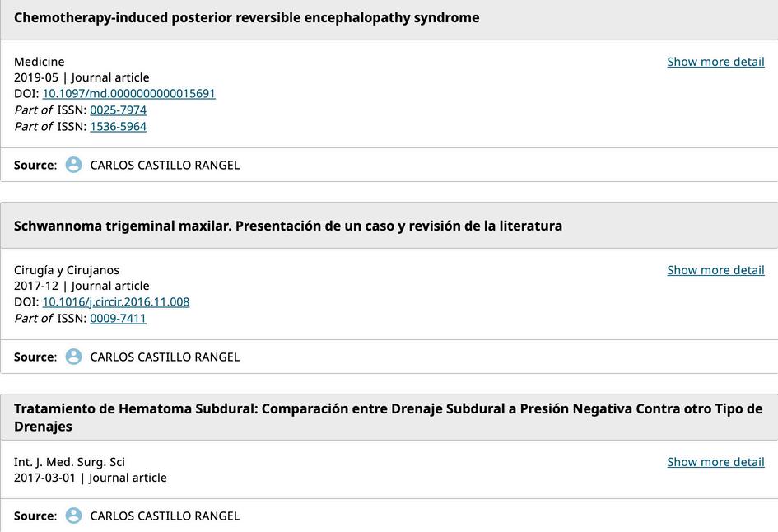Click the Schwannoma trigeminal maxilar title
778x532 pixels.
click(x=288, y=226)
